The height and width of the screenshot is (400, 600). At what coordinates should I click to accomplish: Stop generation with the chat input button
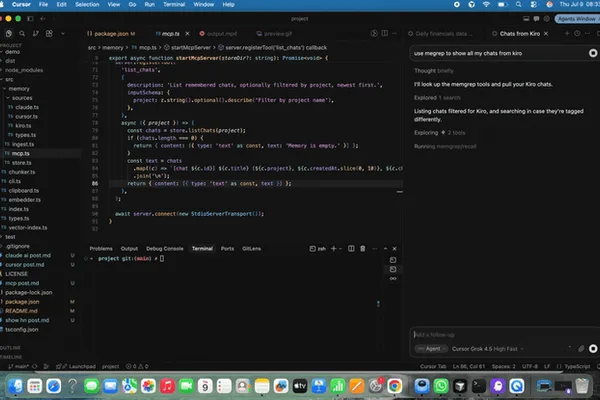click(593, 349)
